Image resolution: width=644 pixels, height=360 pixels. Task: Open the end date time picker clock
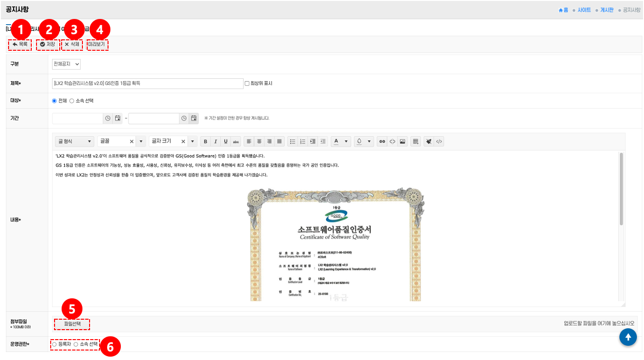[x=183, y=118]
